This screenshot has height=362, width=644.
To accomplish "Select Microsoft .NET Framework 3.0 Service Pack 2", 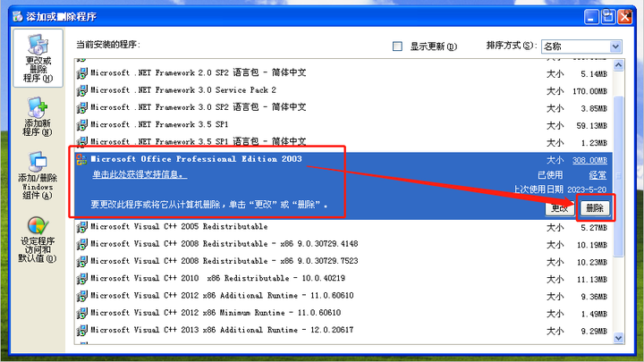I will tap(343, 90).
